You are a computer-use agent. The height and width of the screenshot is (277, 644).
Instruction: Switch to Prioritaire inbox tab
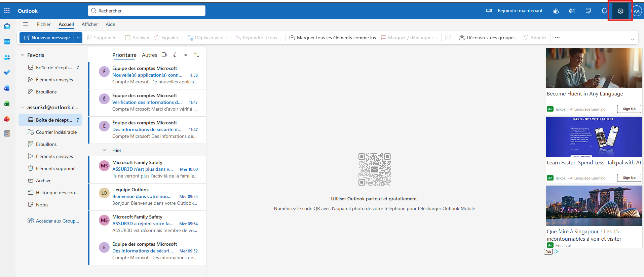(124, 55)
